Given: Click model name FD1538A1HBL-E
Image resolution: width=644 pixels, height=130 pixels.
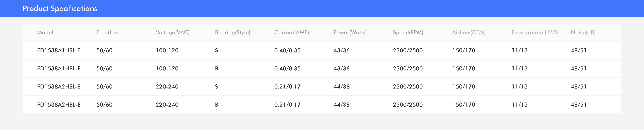Looking at the screenshot, I should point(59,69).
